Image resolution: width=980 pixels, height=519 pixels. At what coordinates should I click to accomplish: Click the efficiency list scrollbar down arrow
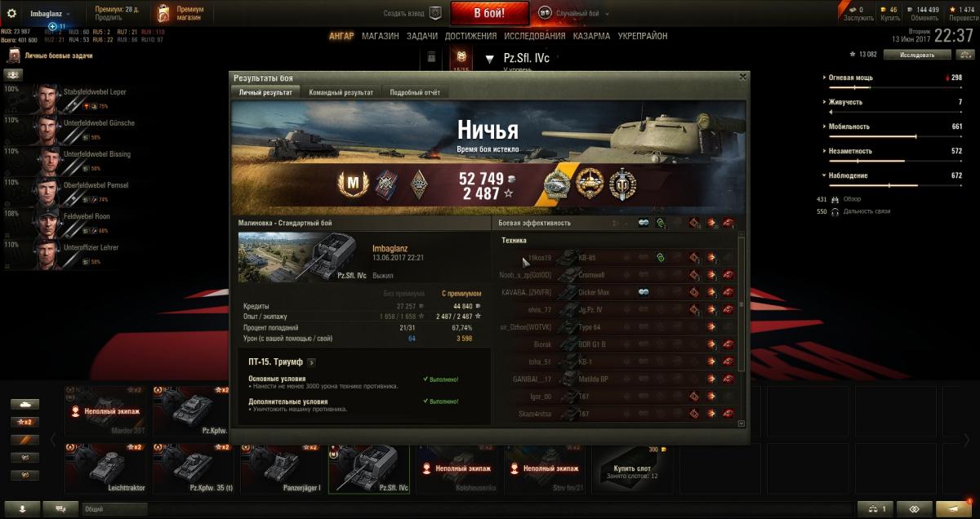click(741, 424)
